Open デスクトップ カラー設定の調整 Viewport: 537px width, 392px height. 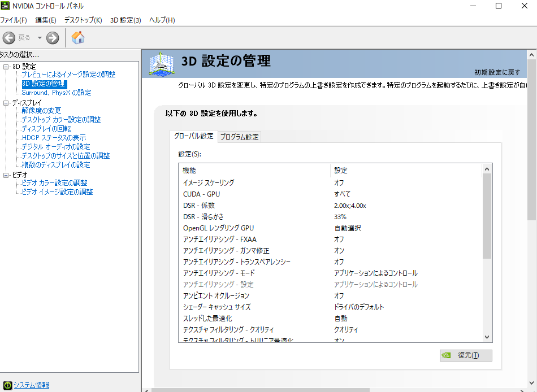click(61, 120)
